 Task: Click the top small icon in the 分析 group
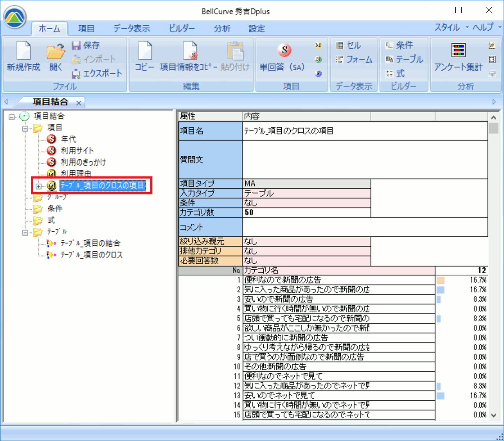coord(492,45)
